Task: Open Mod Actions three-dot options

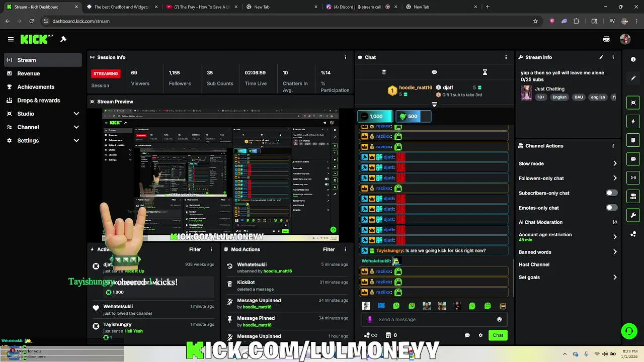Action: [345, 249]
